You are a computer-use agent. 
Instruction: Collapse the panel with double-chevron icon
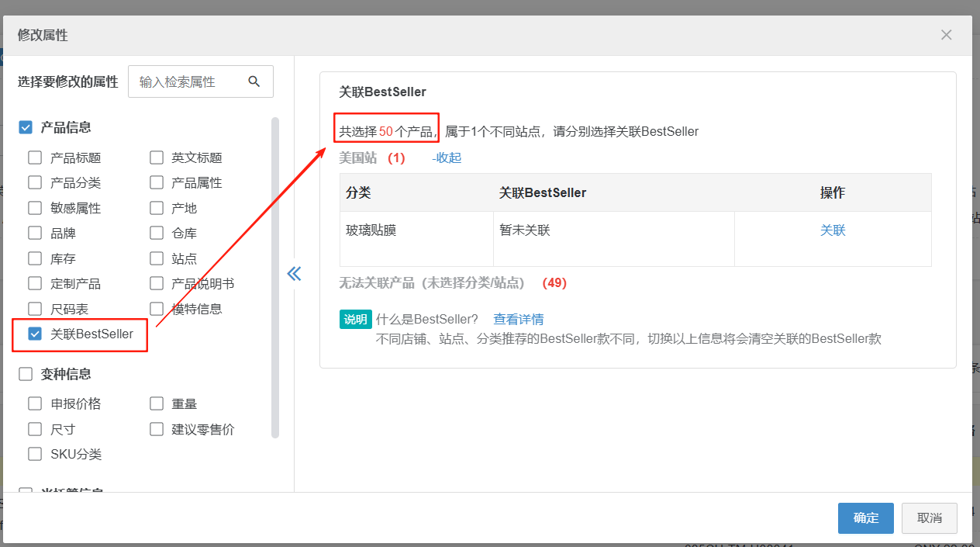click(x=294, y=273)
